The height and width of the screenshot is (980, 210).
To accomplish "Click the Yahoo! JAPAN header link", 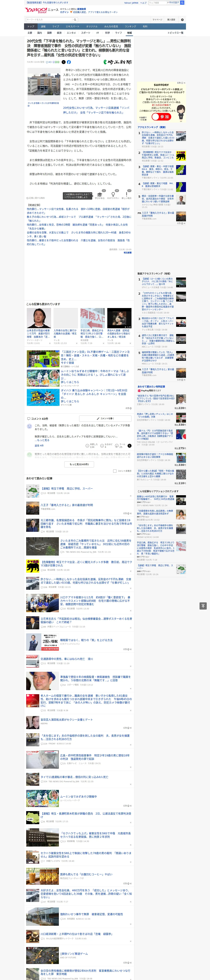I will click(131, 3).
